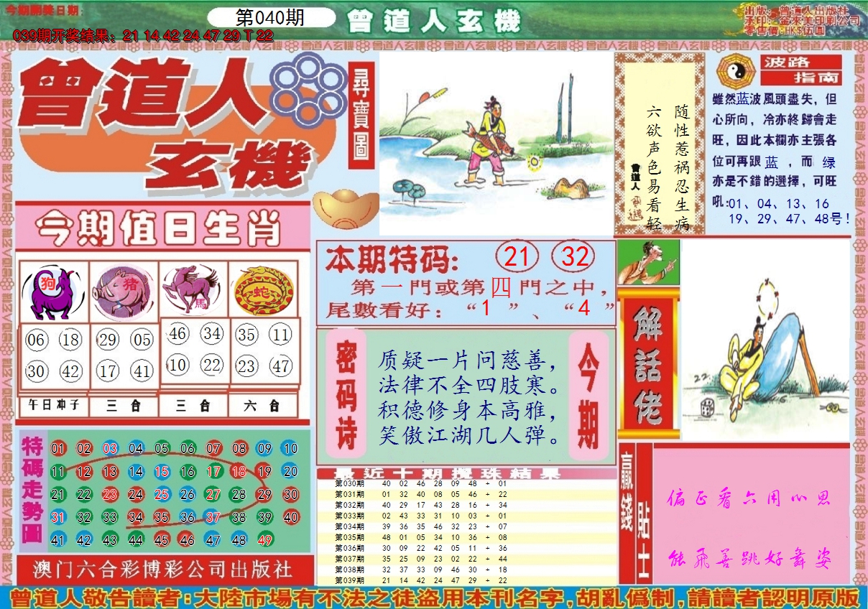
Task: Click ball 49 in the trend chart
Action: tap(265, 540)
